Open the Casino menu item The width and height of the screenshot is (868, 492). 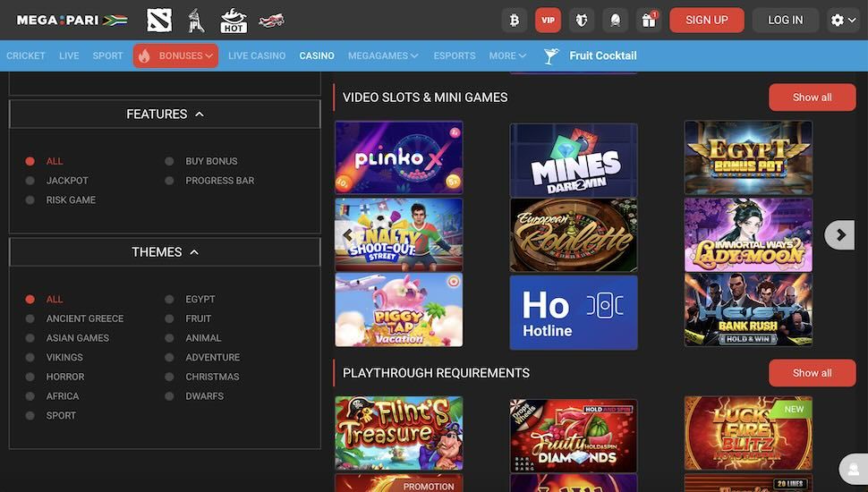tap(317, 55)
